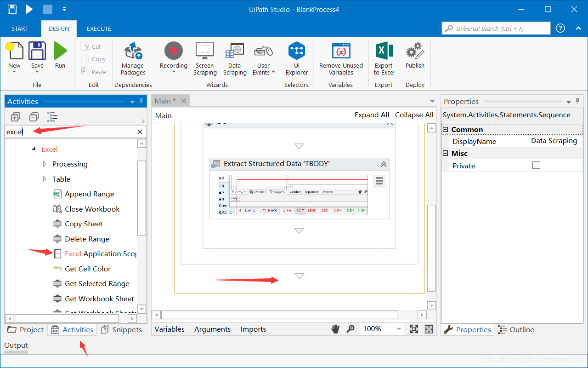This screenshot has height=368, width=588.
Task: Click the Stop square icon in title bar
Action: (48, 9)
